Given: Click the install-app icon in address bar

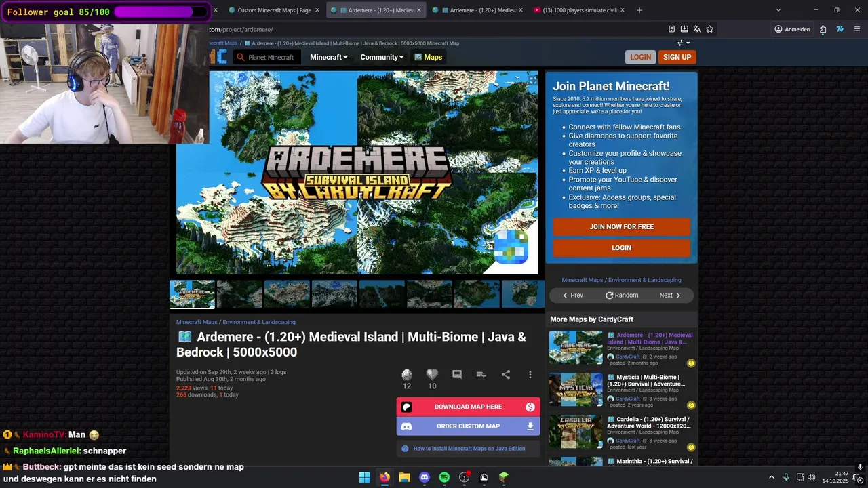Looking at the screenshot, I should coord(684,29).
